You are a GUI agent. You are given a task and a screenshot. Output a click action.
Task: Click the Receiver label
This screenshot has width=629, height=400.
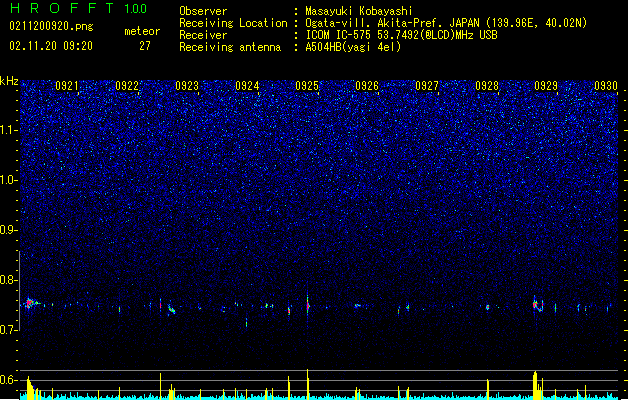pos(203,35)
